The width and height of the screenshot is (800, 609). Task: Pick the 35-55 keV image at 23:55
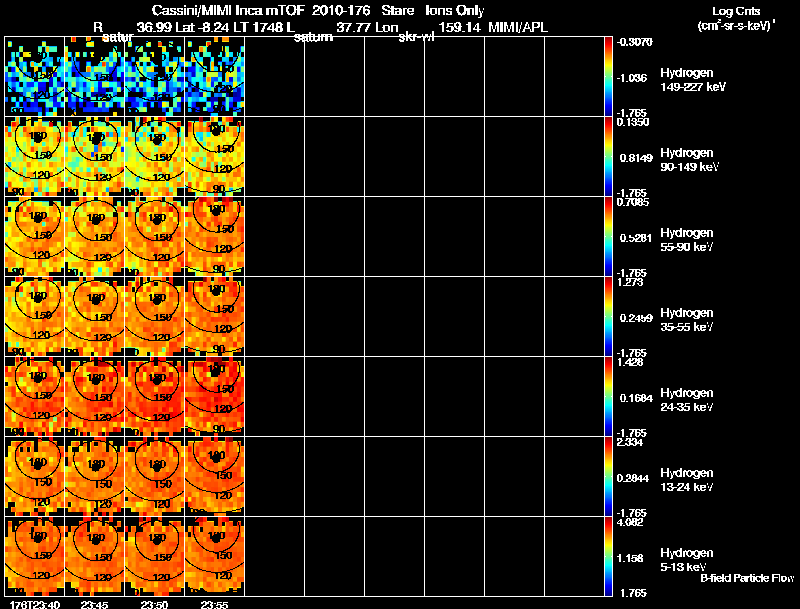pyautogui.click(x=215, y=317)
